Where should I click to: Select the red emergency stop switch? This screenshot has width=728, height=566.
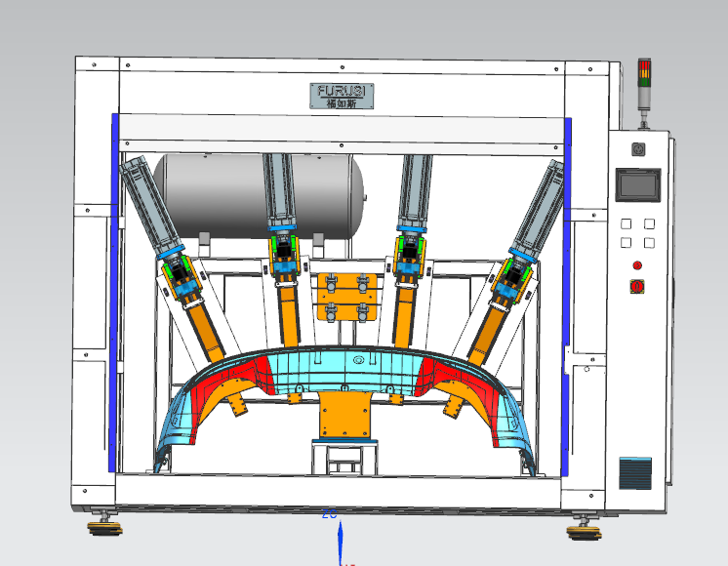tap(638, 286)
